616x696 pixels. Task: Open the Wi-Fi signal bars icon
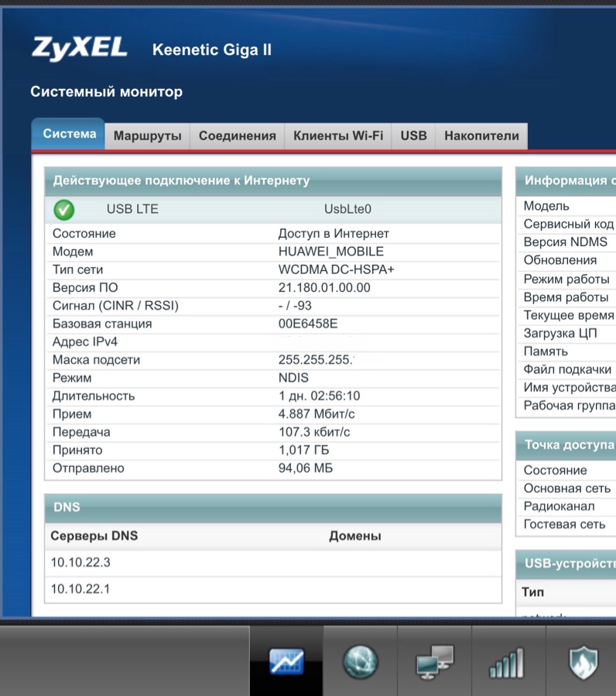pos(506,663)
